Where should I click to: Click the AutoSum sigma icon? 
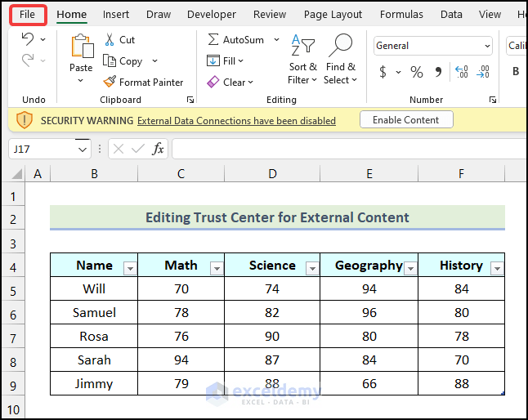click(213, 40)
